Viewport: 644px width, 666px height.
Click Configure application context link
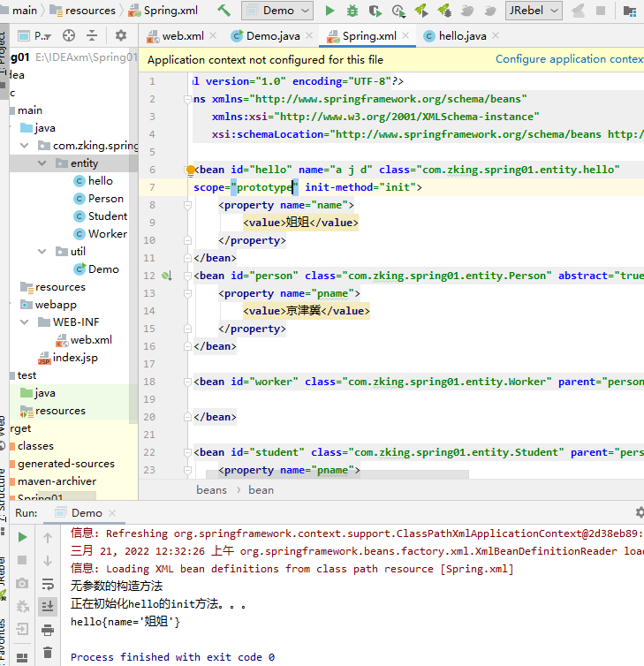click(570, 59)
